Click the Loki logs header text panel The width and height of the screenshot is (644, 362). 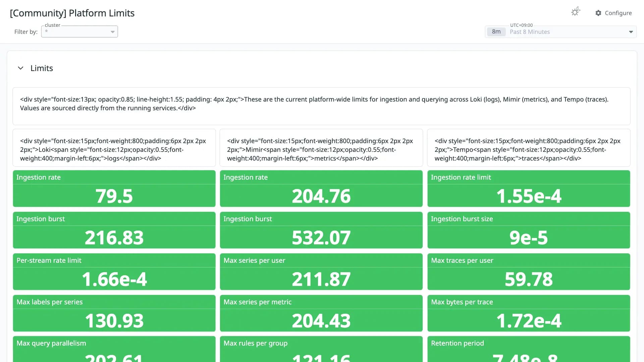coord(114,148)
